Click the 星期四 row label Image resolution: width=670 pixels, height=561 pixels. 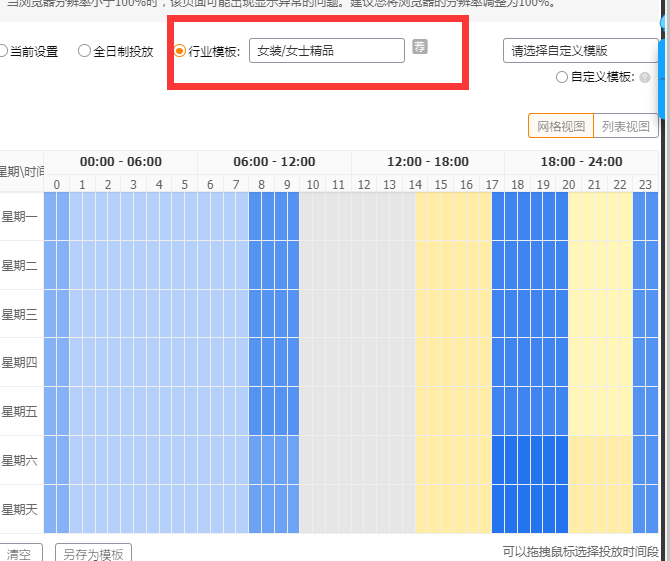click(x=20, y=363)
